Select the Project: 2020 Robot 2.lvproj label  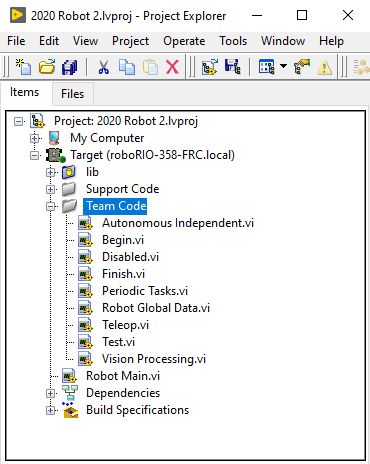point(126,121)
